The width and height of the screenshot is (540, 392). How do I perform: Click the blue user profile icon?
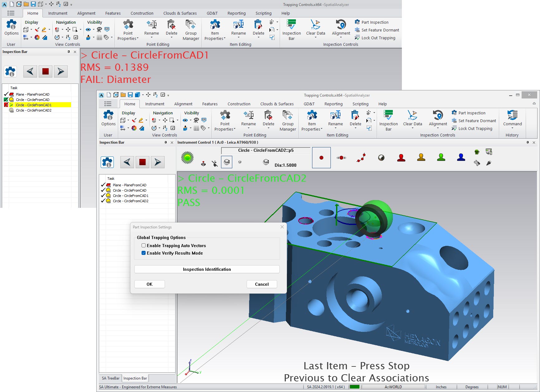(461, 157)
